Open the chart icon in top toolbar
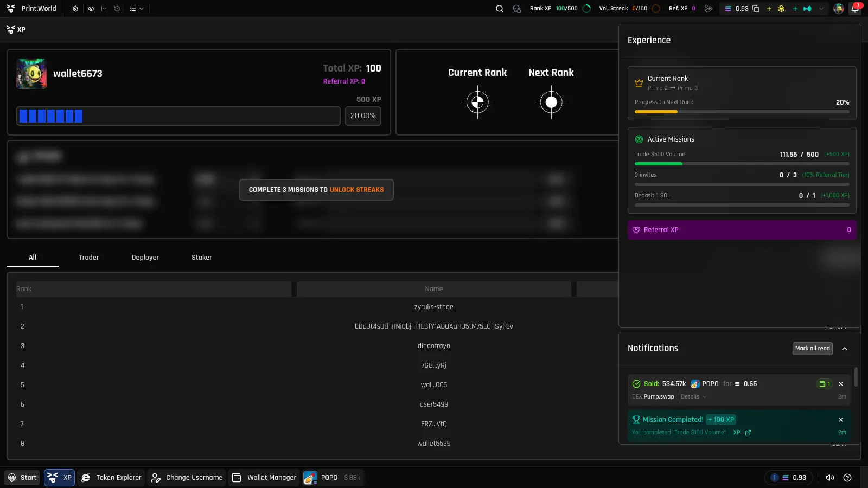This screenshot has height=488, width=868. [104, 9]
